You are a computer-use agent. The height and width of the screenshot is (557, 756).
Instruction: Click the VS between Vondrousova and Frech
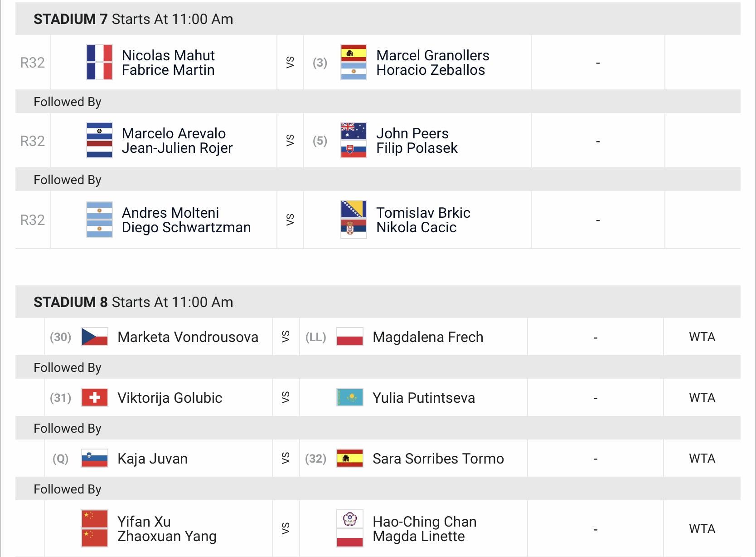pyautogui.click(x=286, y=337)
